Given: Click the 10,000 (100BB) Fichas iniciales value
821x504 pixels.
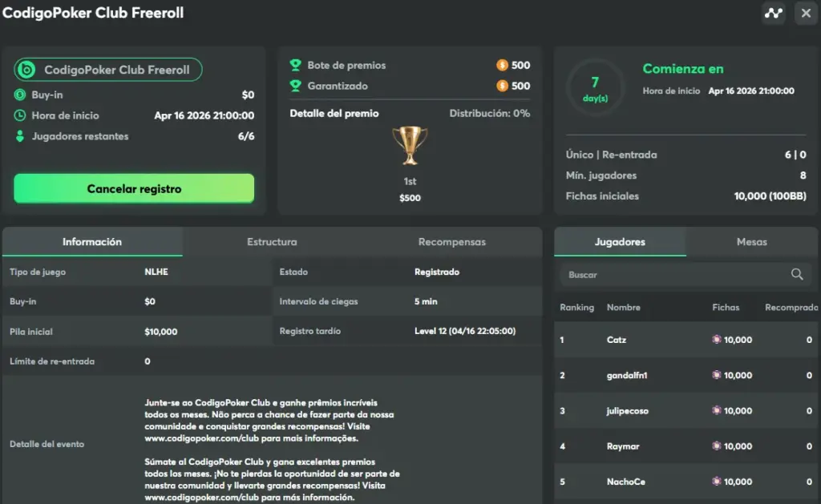Looking at the screenshot, I should coord(770,196).
